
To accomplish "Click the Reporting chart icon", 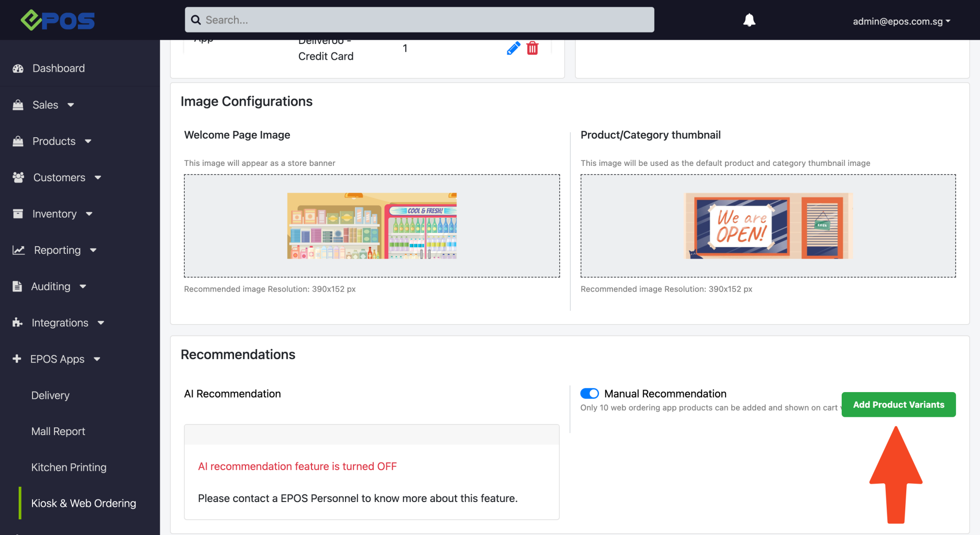I will (x=18, y=250).
